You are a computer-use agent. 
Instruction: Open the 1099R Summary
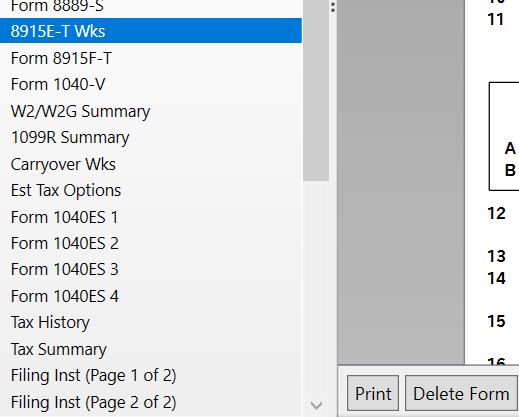(151, 137)
